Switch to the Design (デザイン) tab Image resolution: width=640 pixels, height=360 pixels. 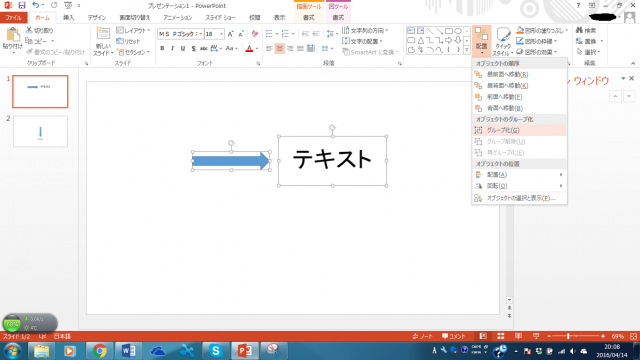coord(97,18)
